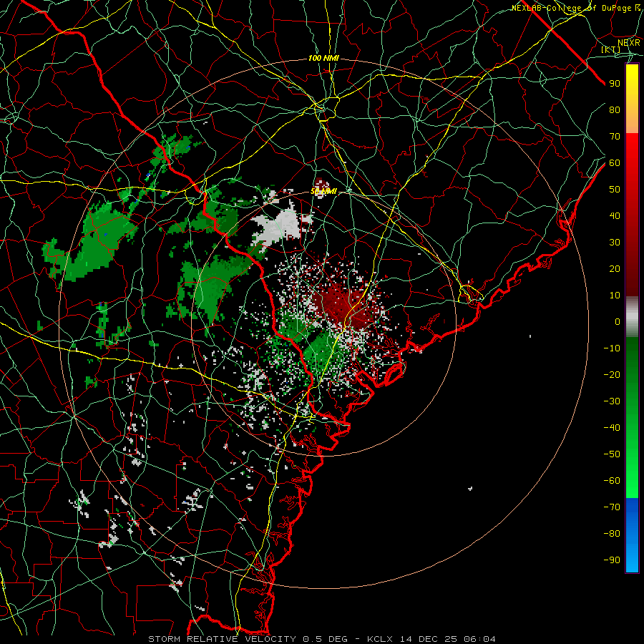Image resolution: width=644 pixels, height=644 pixels.
Task: Click the 30 value on velocity scale
Action: (x=615, y=243)
